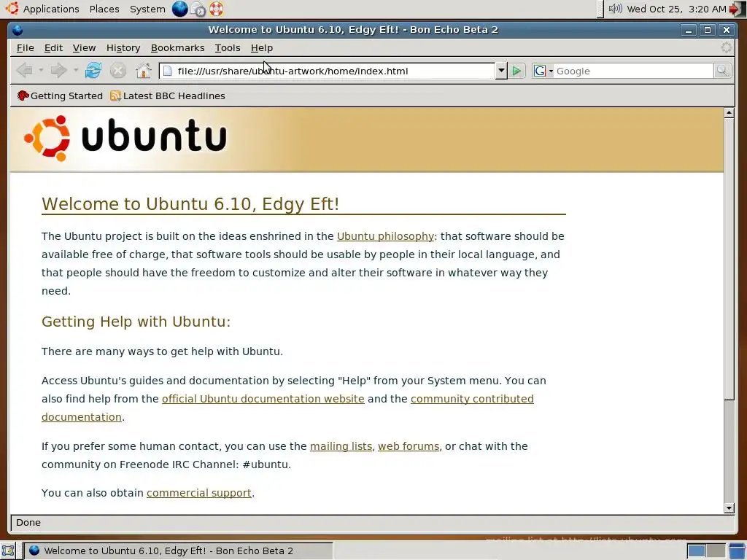Expand the address bar URL dropdown
Image resolution: width=747 pixels, height=560 pixels.
500,71
